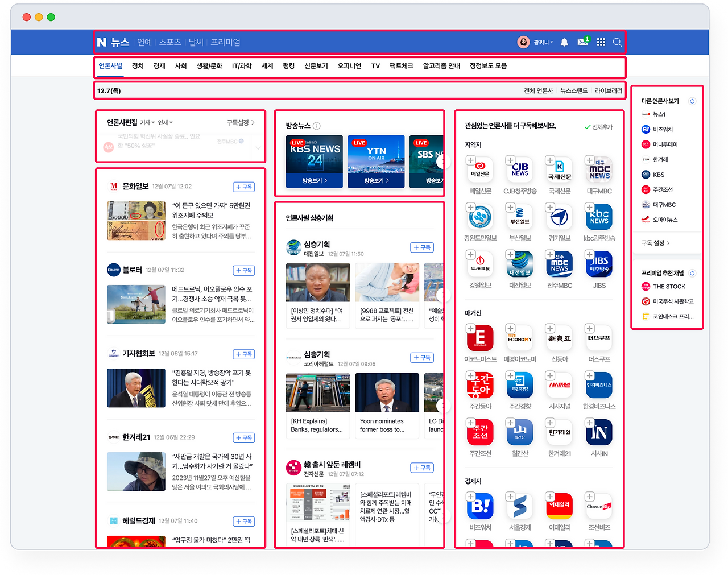This screenshot has width=728, height=575.
Task: Click the CJB청주방송 press logo
Action: [x=520, y=170]
